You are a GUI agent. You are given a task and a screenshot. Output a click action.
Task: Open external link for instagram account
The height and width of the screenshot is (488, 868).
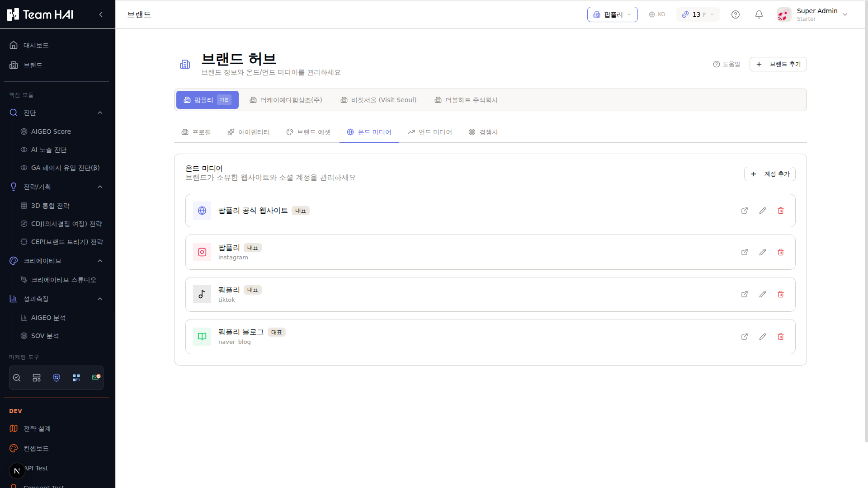(x=745, y=252)
